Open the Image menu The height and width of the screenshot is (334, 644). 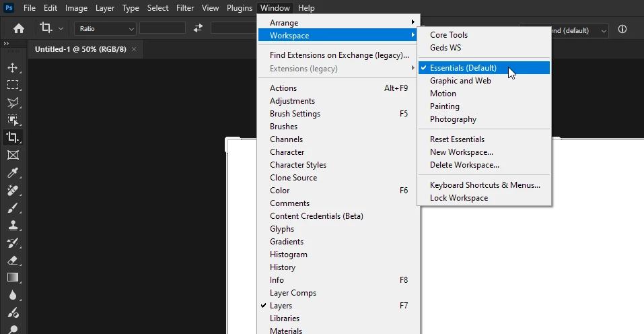[x=77, y=8]
